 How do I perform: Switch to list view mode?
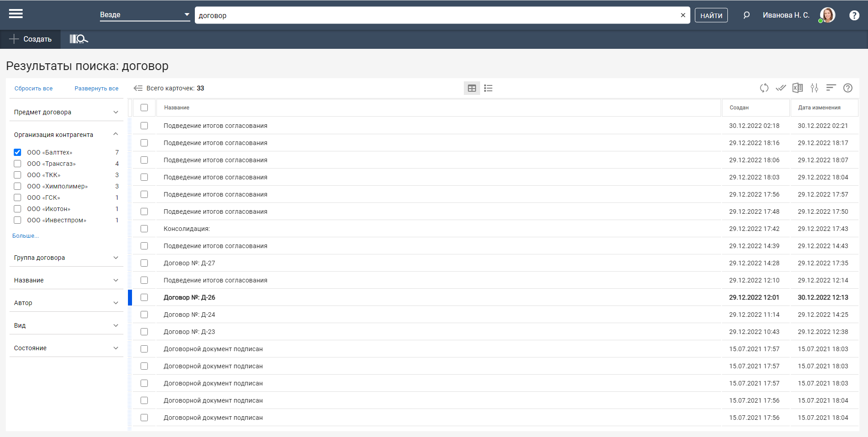coord(488,88)
